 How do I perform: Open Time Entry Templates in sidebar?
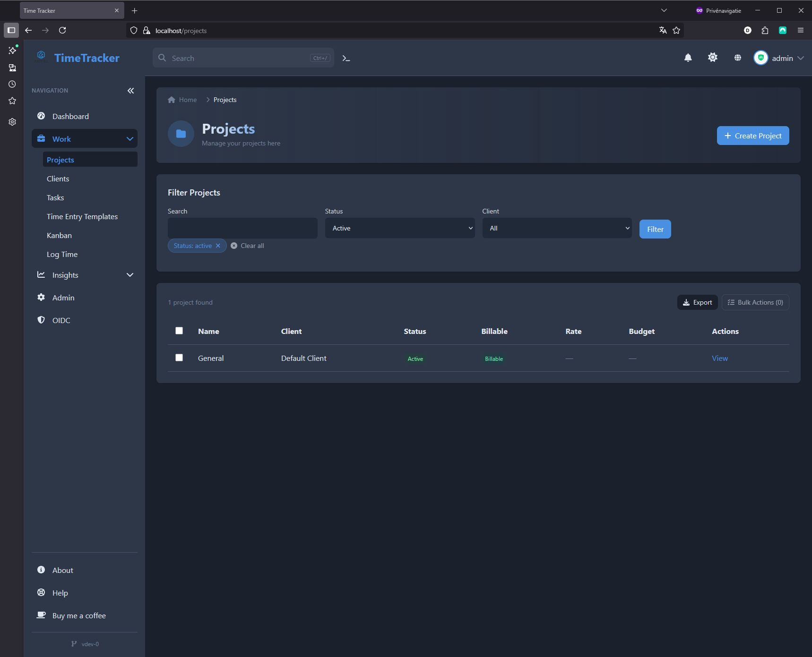coord(82,216)
